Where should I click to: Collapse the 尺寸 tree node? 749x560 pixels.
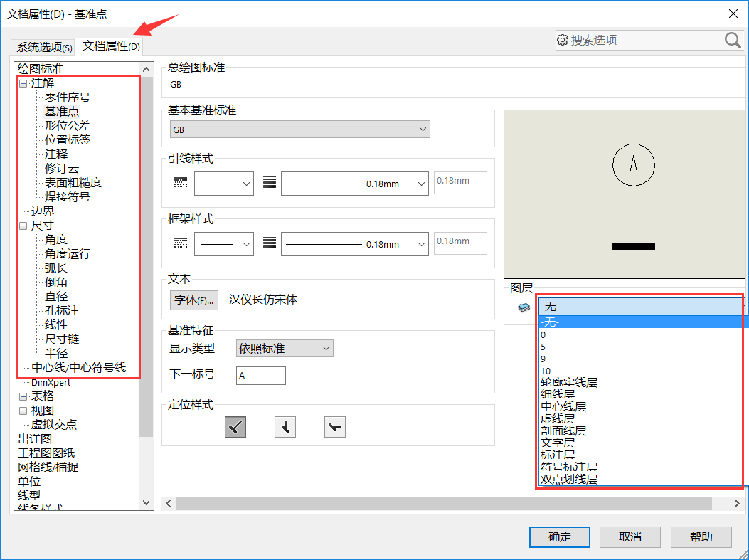coord(23,226)
